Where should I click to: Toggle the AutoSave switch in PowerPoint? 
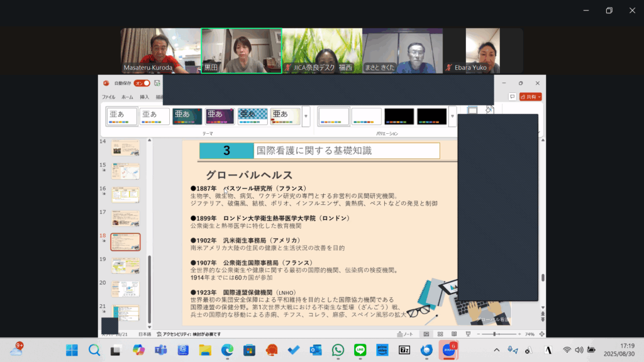coord(142,83)
